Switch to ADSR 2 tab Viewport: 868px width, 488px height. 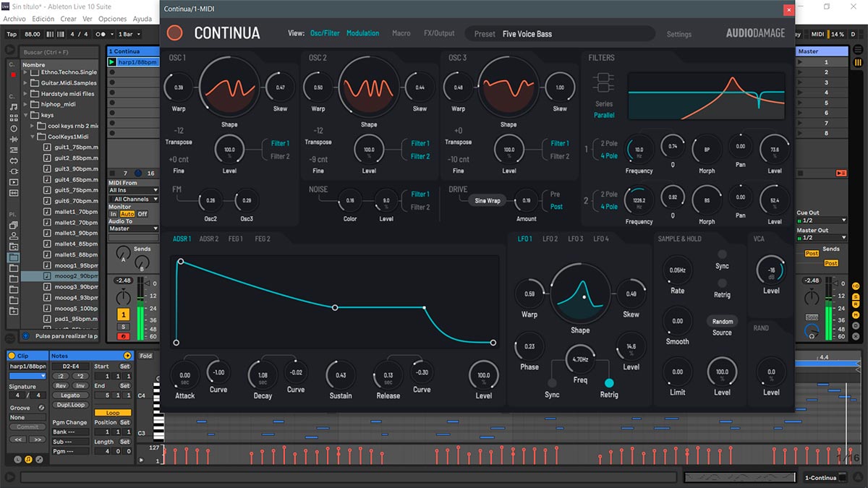209,239
